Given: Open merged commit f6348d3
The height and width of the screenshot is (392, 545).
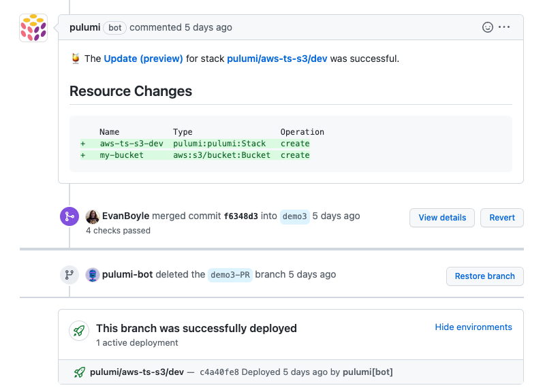Looking at the screenshot, I should click(x=241, y=216).
